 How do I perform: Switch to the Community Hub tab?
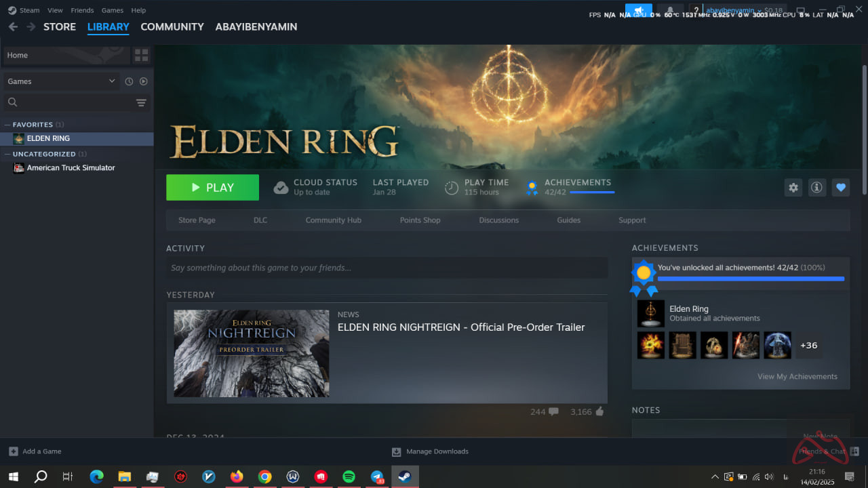click(x=333, y=220)
